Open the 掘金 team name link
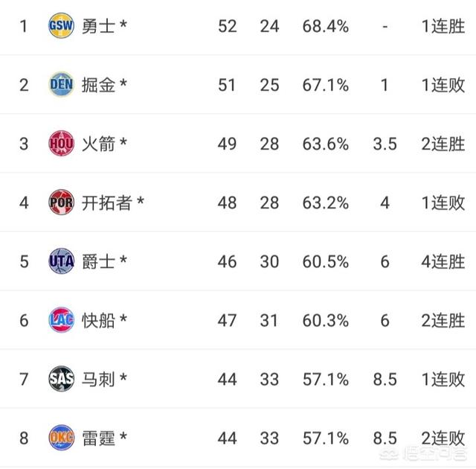 coord(99,85)
